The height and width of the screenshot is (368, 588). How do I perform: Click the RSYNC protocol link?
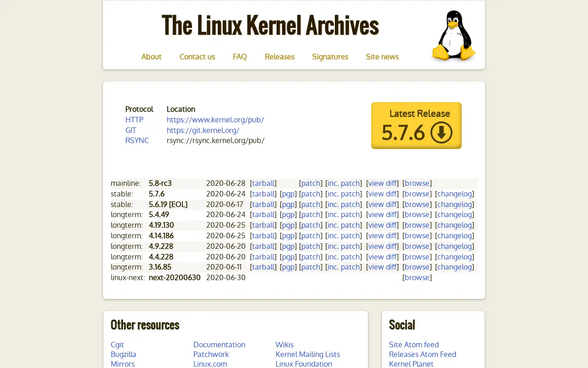(x=137, y=140)
